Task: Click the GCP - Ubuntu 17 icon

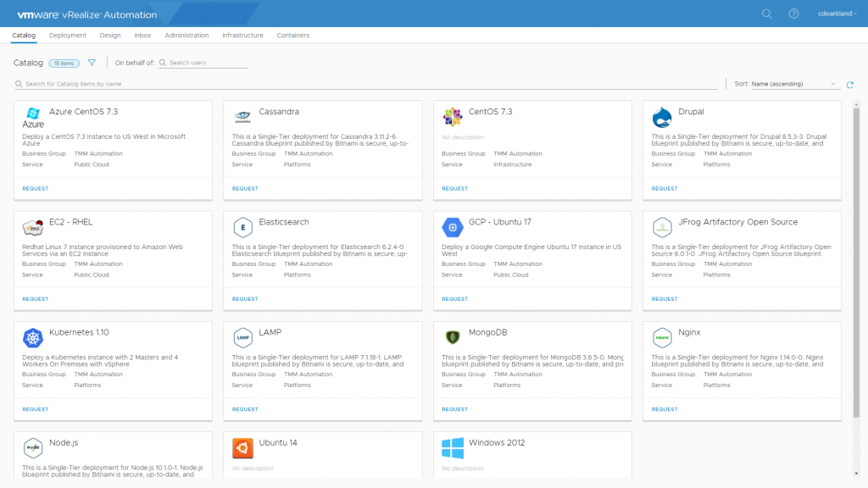Action: pyautogui.click(x=453, y=227)
